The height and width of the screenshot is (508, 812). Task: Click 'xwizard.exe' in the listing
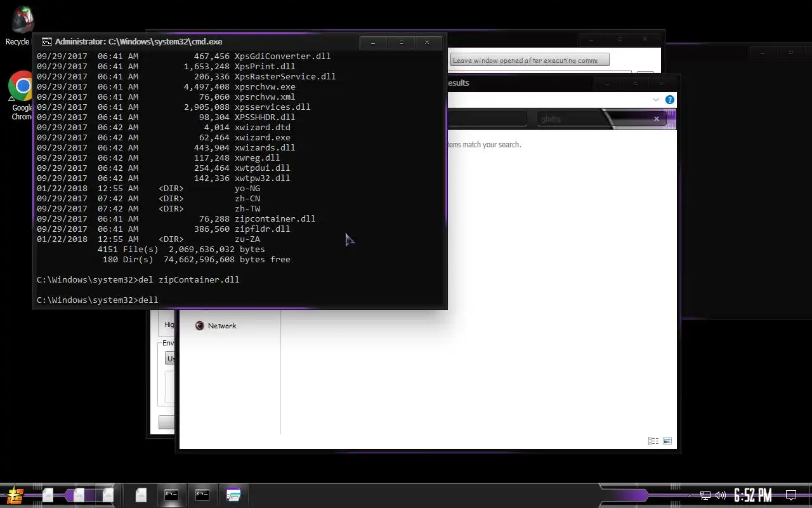262,137
